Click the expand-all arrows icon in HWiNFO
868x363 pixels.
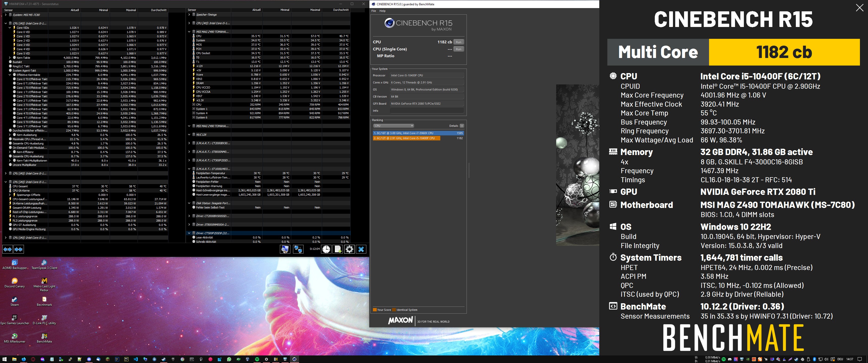7,249
